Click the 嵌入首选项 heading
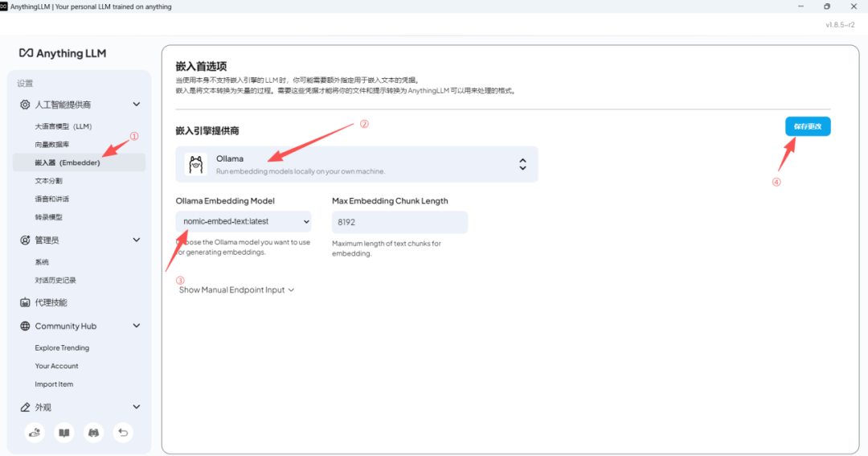The width and height of the screenshot is (868, 456). click(202, 66)
